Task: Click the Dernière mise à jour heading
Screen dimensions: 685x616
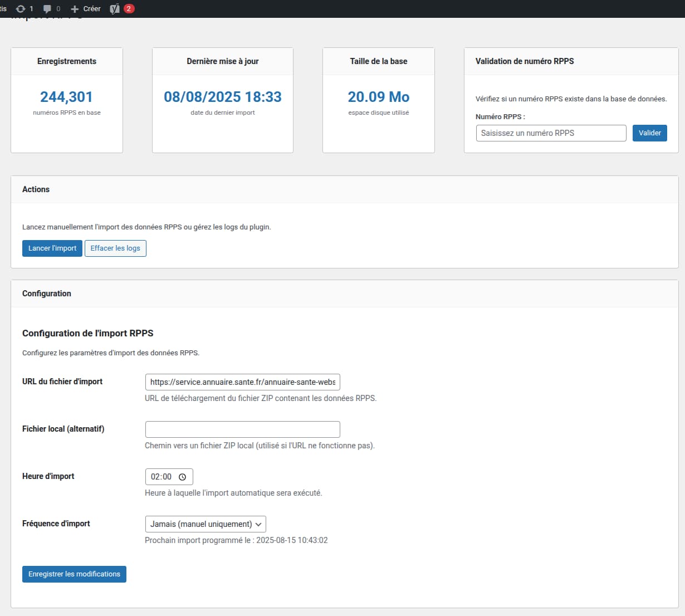Action: click(223, 61)
